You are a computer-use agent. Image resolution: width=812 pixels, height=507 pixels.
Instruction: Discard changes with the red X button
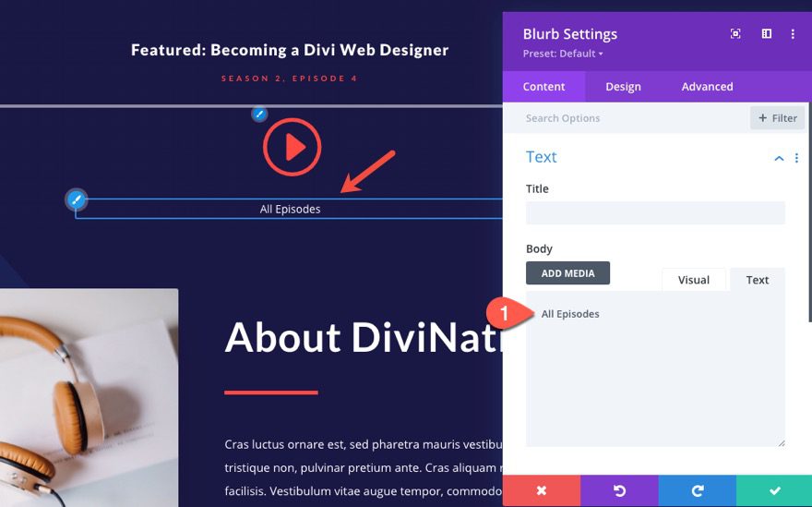click(x=541, y=490)
